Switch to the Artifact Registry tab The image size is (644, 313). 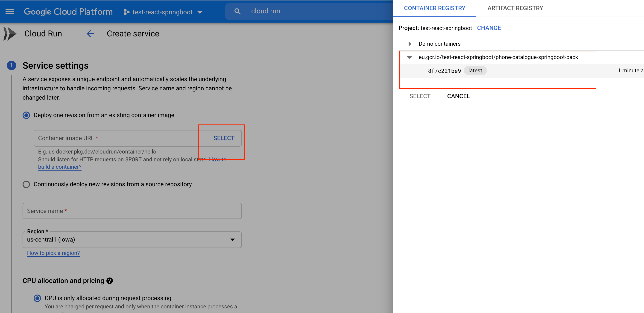pyautogui.click(x=515, y=8)
